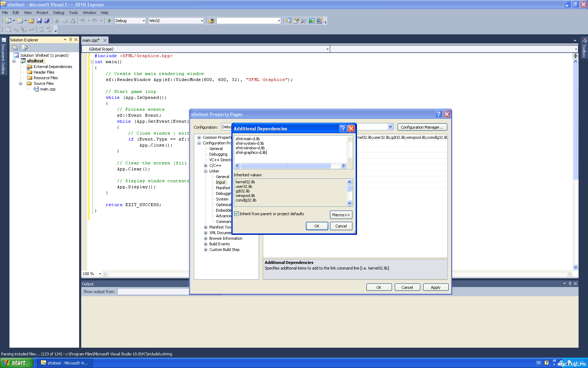Switch to the main.cpp editor tab
Viewport: 588px width, 368px height.
[x=91, y=40]
